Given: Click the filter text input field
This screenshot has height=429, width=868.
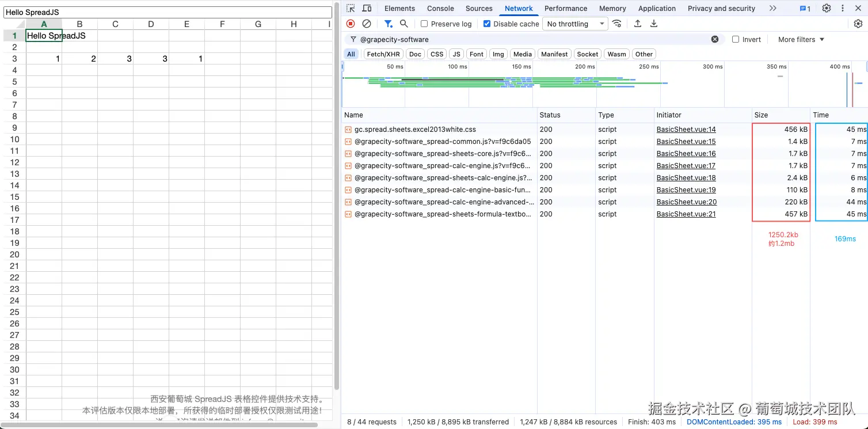Looking at the screenshot, I should [x=530, y=40].
